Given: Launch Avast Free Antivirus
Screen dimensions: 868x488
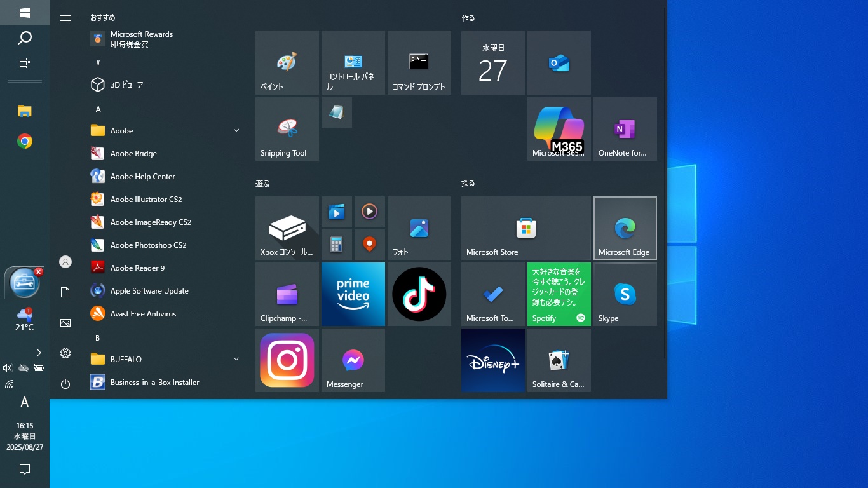Looking at the screenshot, I should (x=165, y=313).
